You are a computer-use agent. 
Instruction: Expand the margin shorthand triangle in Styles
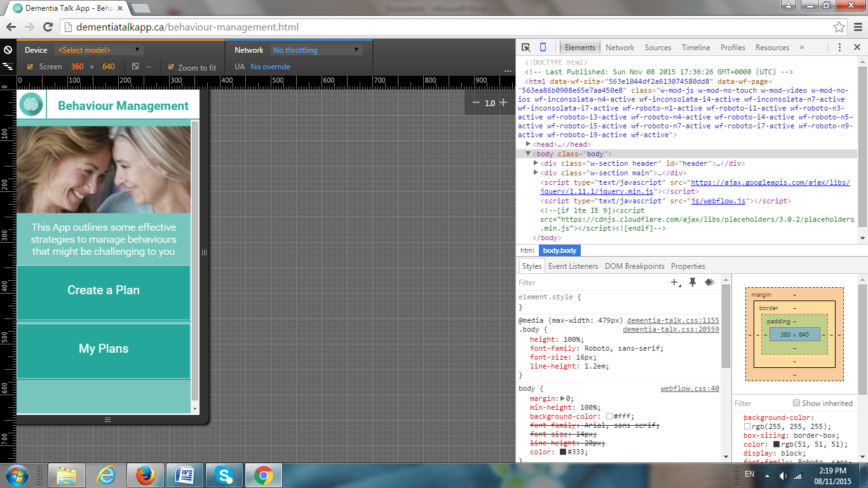pos(562,398)
